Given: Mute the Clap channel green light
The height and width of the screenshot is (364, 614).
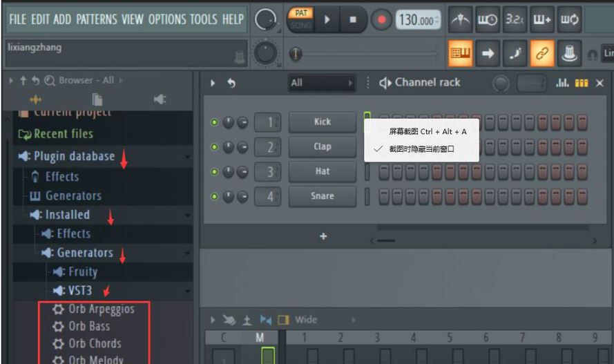Looking at the screenshot, I should click(214, 147).
